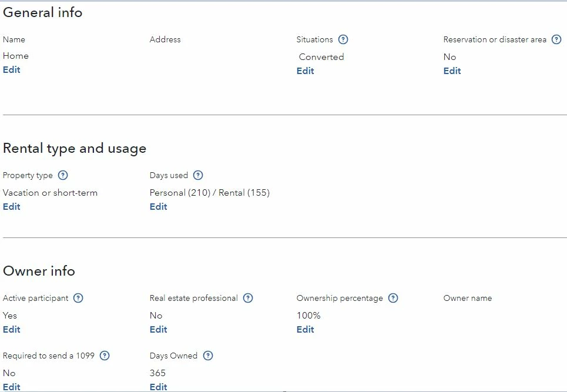The height and width of the screenshot is (392, 567).
Task: Edit the Vacation or short-term property type
Action: pos(12,207)
